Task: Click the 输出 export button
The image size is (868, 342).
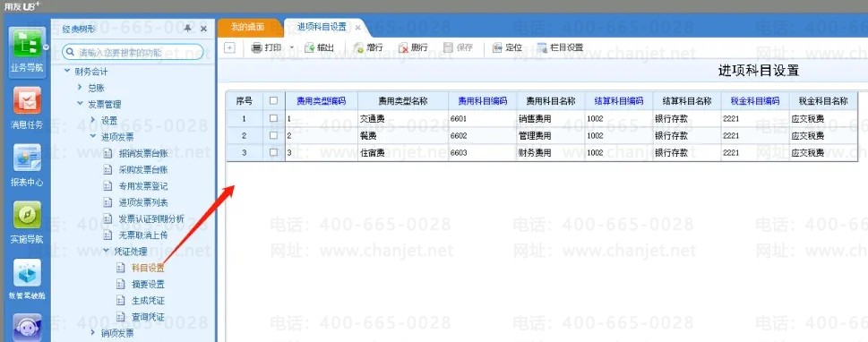Action: 319,47
